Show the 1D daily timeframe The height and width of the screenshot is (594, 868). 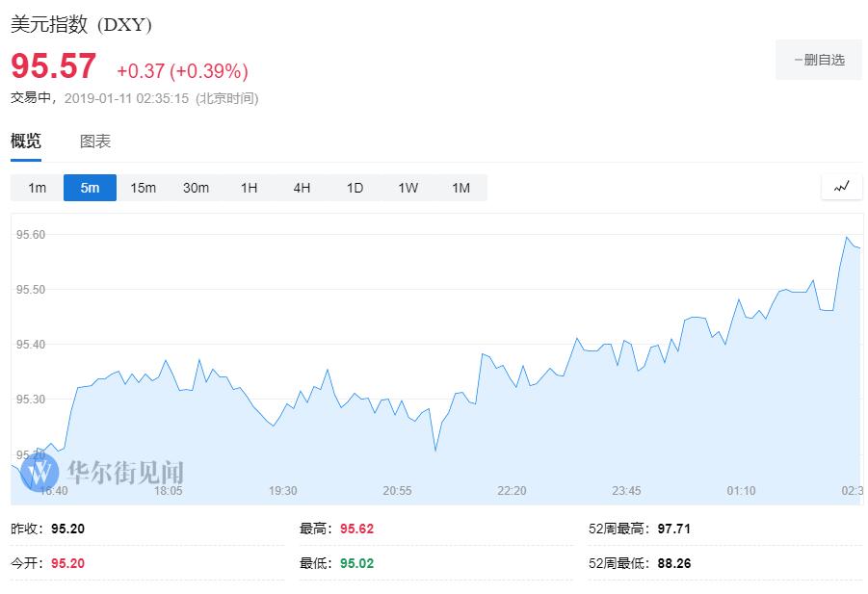[x=355, y=188]
